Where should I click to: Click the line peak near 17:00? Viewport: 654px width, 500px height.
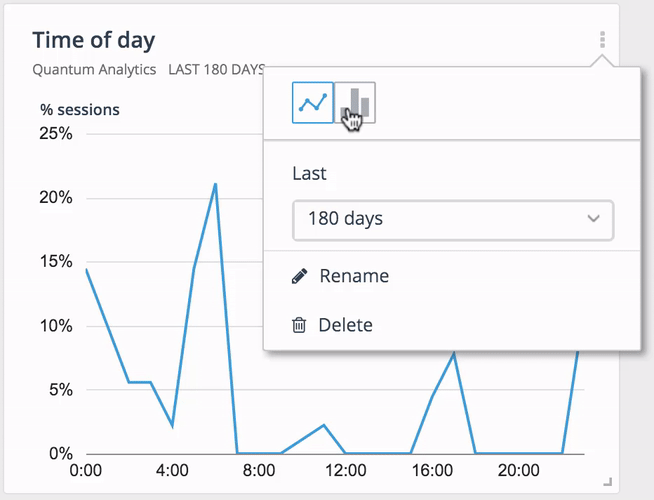tap(454, 354)
